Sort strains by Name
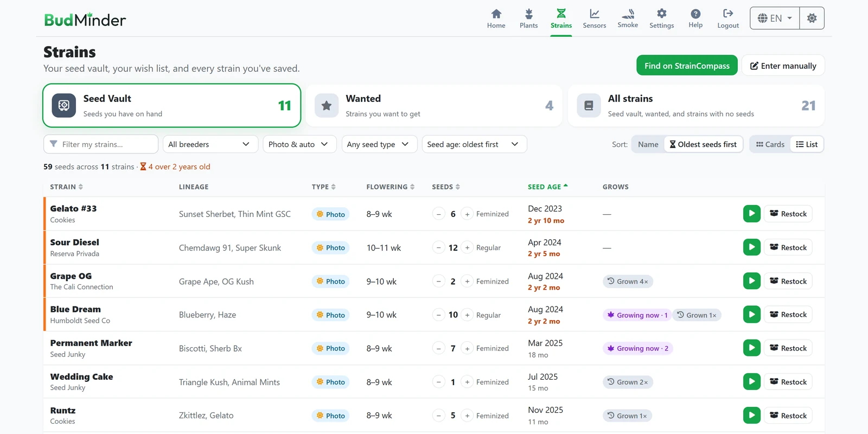The image size is (868, 434). click(648, 144)
